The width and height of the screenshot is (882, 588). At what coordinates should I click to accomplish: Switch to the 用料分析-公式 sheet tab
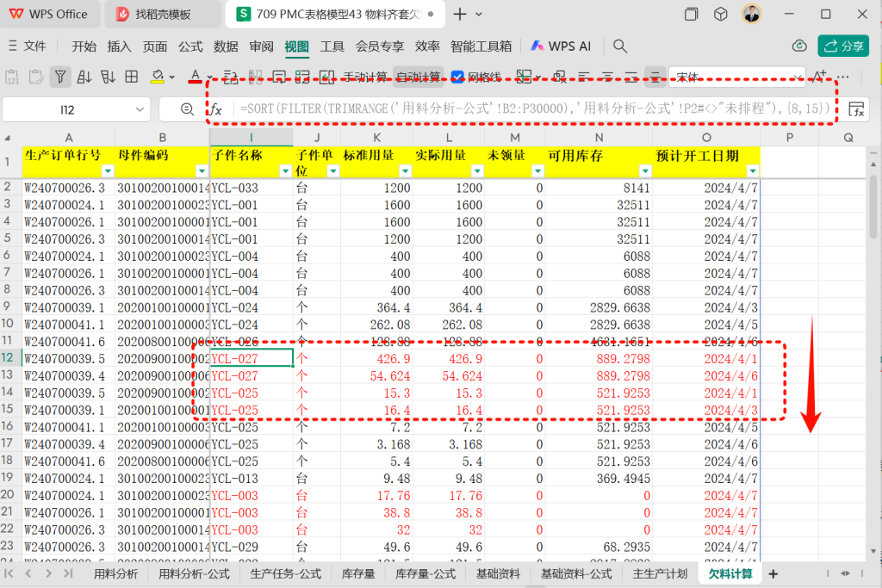(194, 574)
